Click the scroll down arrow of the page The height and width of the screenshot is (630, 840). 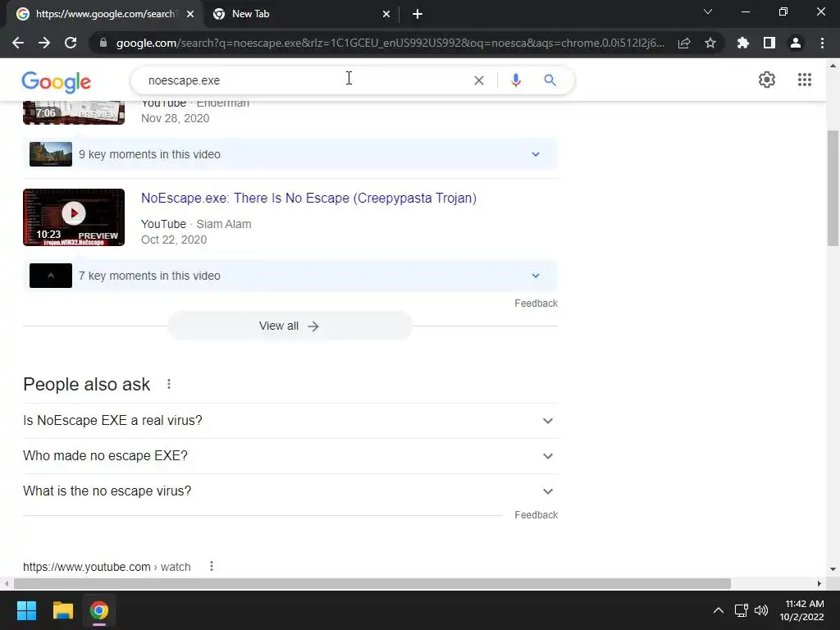(833, 569)
